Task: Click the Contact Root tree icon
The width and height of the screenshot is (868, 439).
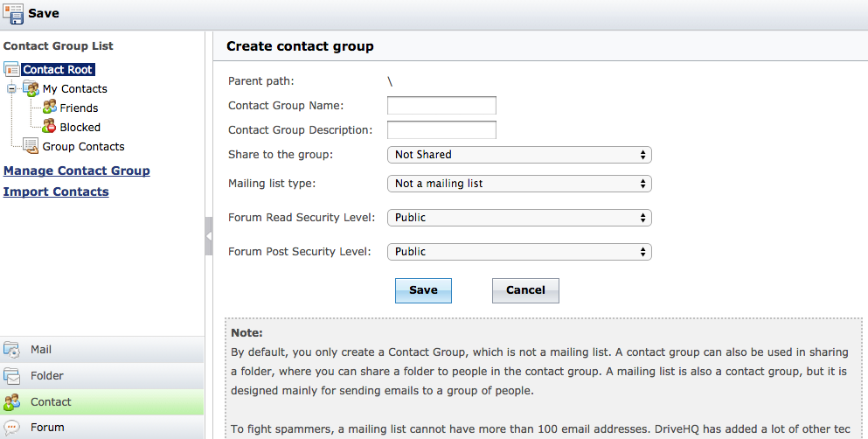Action: pyautogui.click(x=11, y=69)
